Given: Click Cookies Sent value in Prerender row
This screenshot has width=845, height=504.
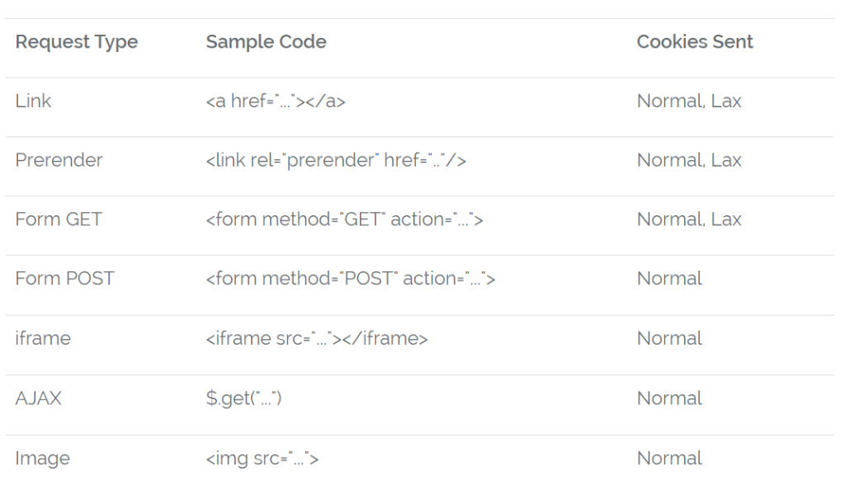Looking at the screenshot, I should pos(689,160).
